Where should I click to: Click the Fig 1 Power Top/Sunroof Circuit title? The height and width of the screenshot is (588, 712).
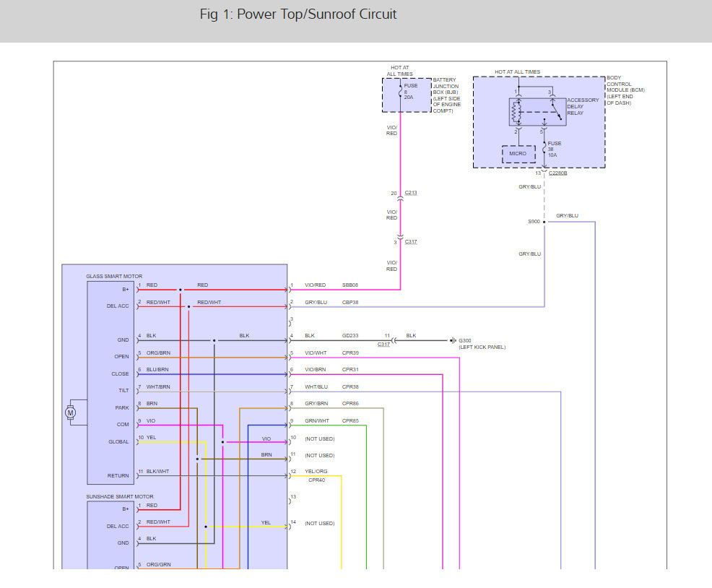click(x=298, y=14)
